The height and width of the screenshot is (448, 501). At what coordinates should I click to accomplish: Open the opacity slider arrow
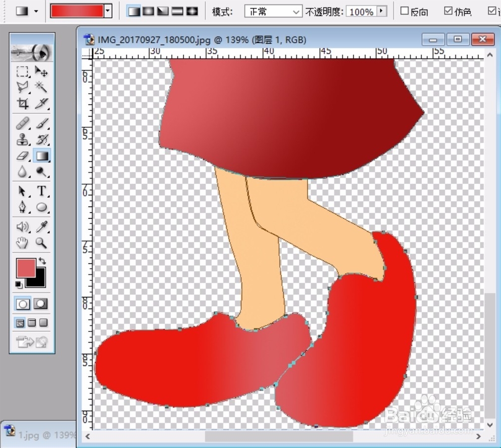point(381,11)
